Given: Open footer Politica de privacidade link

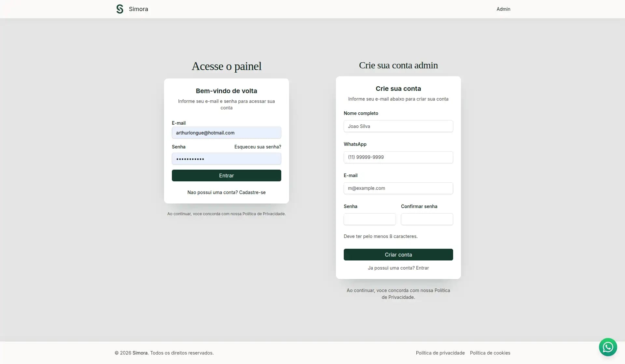Looking at the screenshot, I should 440,353.
